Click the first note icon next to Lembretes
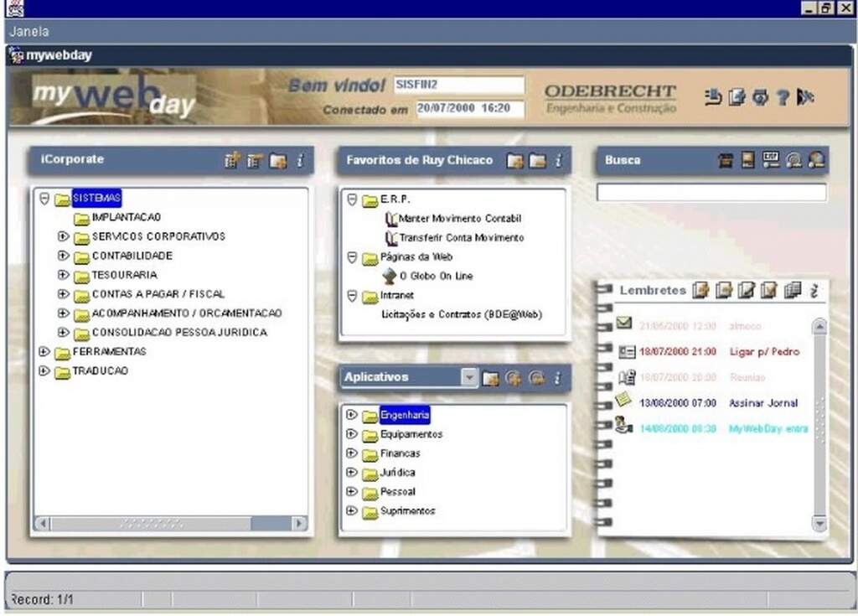The image size is (858, 616). (701, 291)
